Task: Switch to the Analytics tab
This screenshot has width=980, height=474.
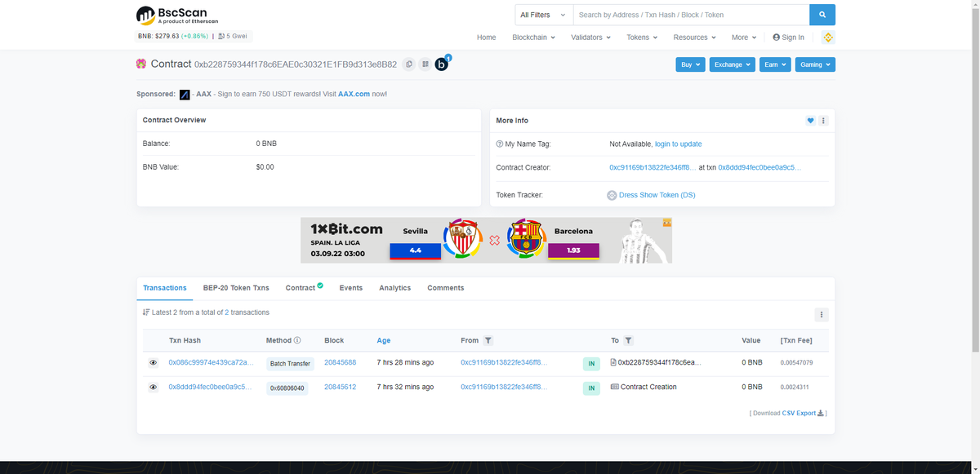Action: [395, 288]
